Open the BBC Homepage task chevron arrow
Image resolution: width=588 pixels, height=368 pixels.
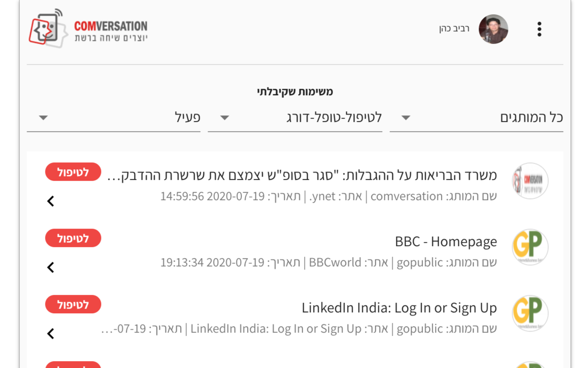[51, 267]
